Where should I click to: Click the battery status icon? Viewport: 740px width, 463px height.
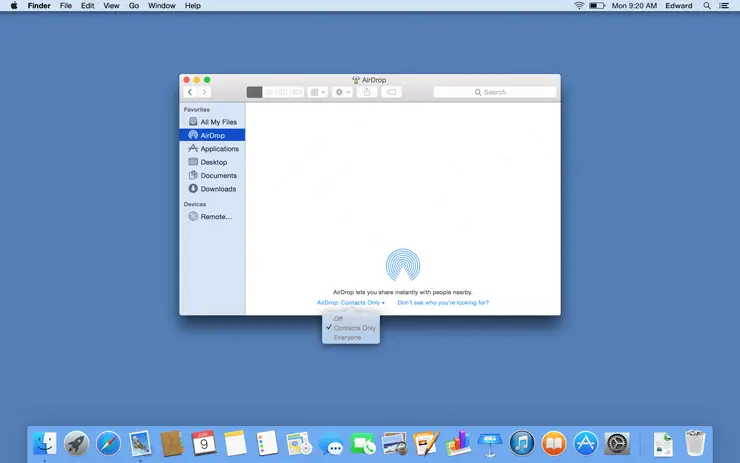click(x=597, y=6)
